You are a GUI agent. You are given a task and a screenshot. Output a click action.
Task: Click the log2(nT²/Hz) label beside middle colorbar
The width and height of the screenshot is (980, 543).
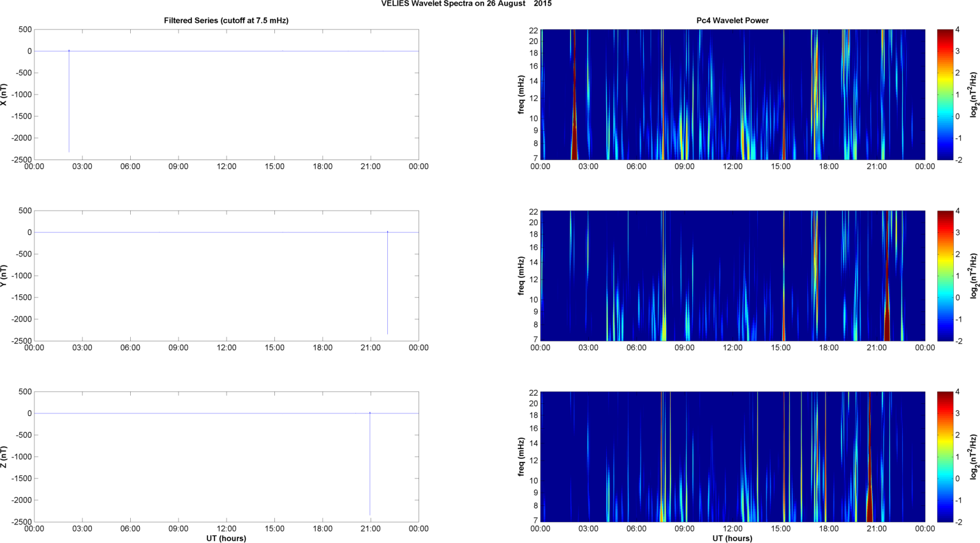tap(974, 276)
